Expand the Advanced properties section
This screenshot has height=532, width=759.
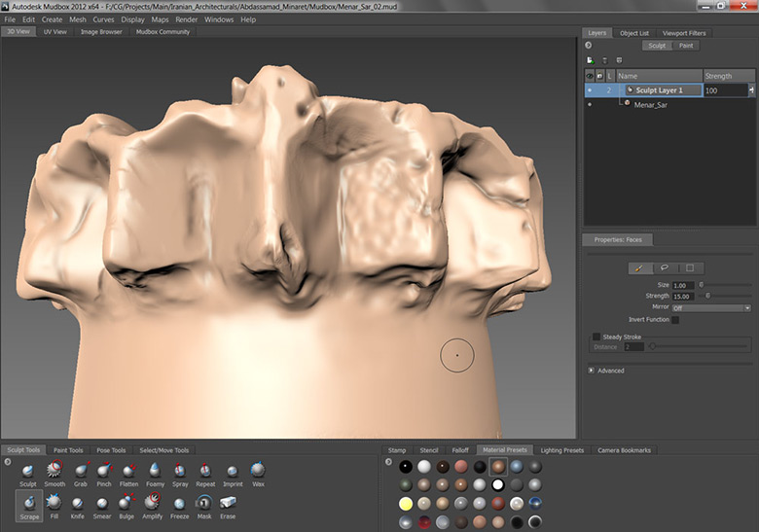point(591,371)
